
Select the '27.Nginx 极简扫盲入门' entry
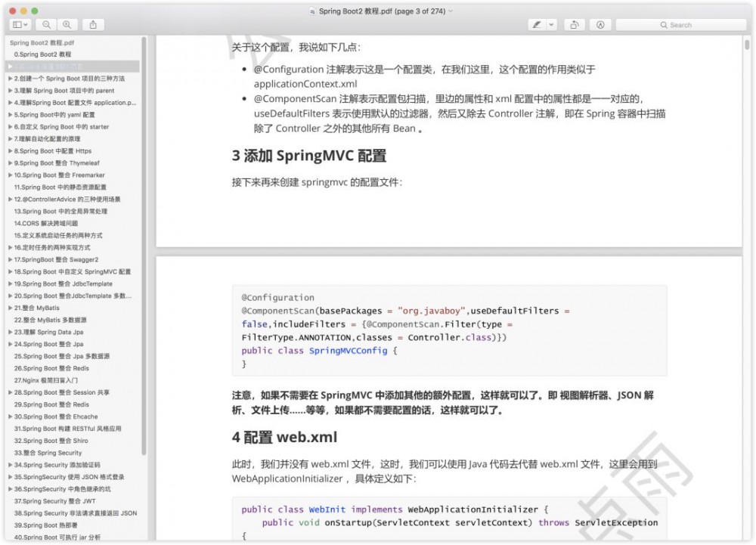44,380
